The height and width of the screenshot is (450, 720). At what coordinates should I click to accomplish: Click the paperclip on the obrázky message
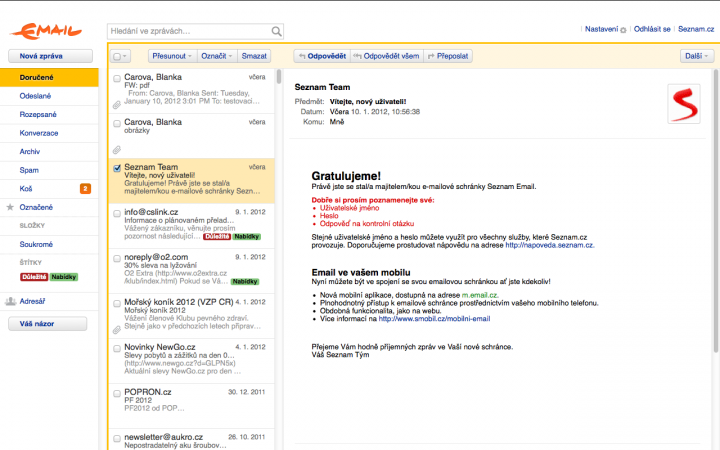click(117, 150)
